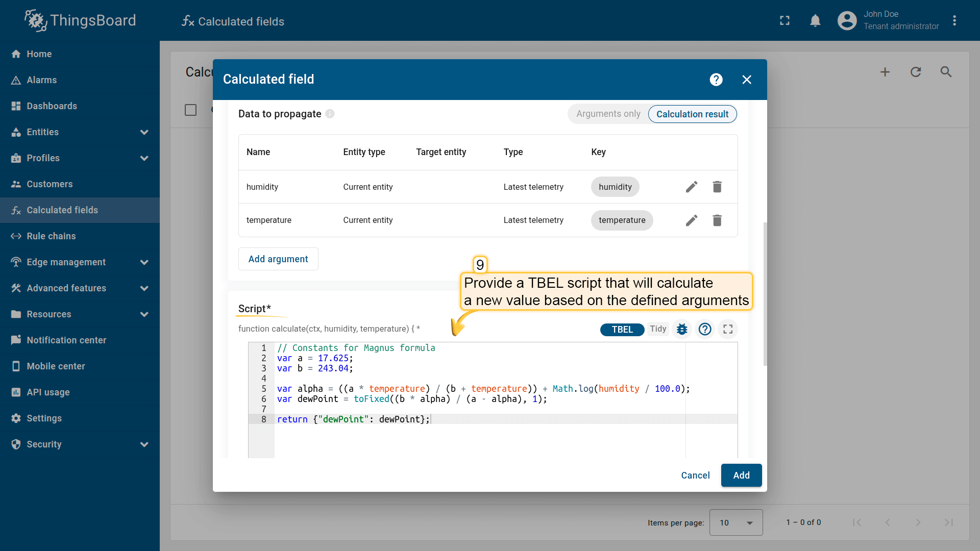980x551 pixels.
Task: Open the script help question icon
Action: tap(705, 329)
